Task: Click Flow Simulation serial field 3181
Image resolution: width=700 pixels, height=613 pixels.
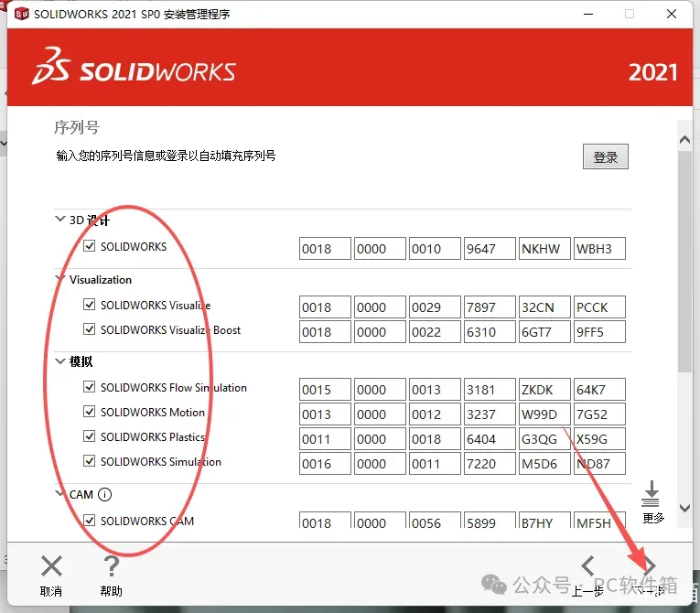Action: pyautogui.click(x=490, y=390)
